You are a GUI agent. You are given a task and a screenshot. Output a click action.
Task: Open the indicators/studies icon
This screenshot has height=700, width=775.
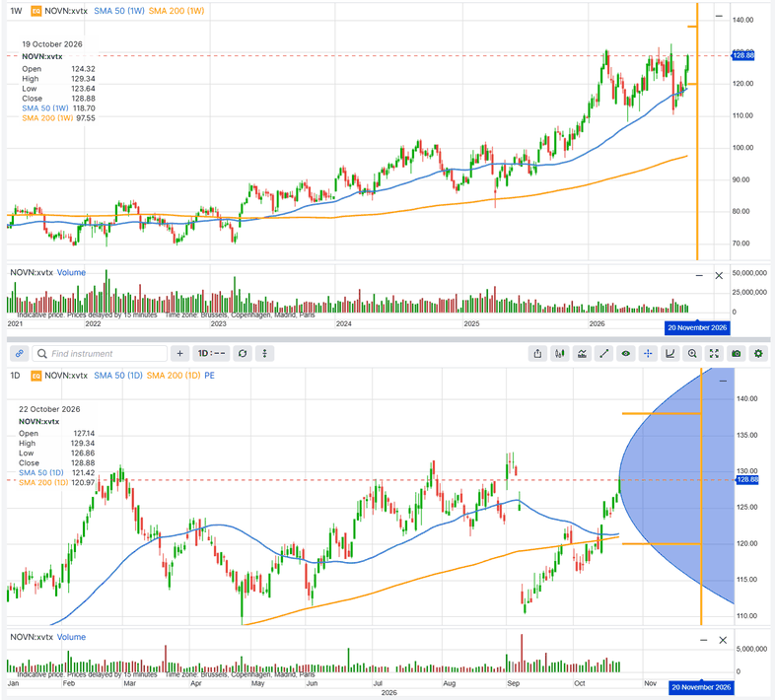tap(582, 354)
